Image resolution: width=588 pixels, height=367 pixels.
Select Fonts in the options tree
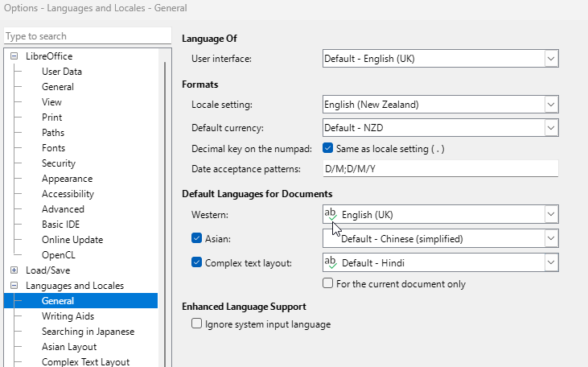click(53, 148)
